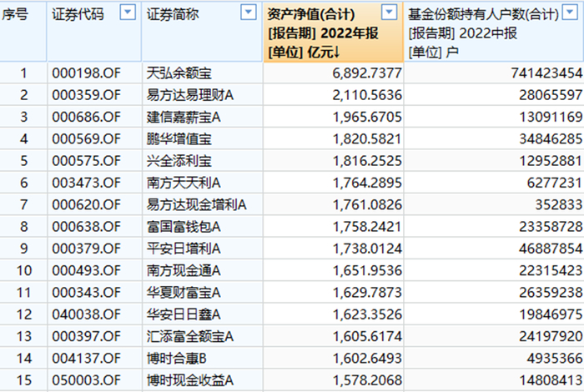Select the 博时现金收益A fund name
This screenshot has width=584, height=392.
190,380
